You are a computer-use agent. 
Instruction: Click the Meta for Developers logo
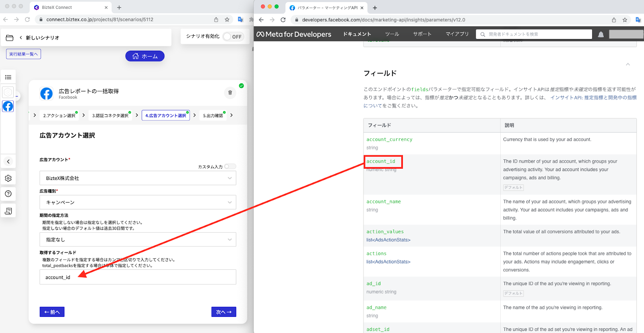294,34
